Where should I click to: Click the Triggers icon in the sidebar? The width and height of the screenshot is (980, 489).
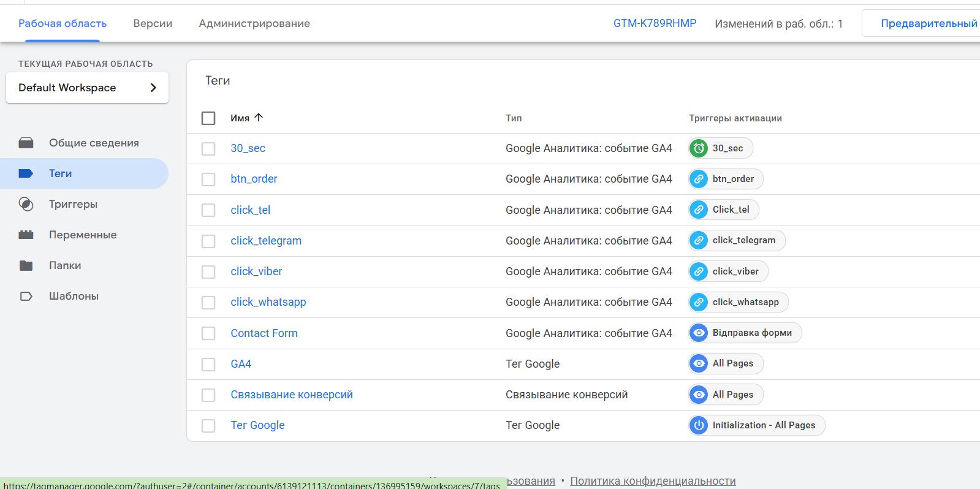pyautogui.click(x=26, y=204)
